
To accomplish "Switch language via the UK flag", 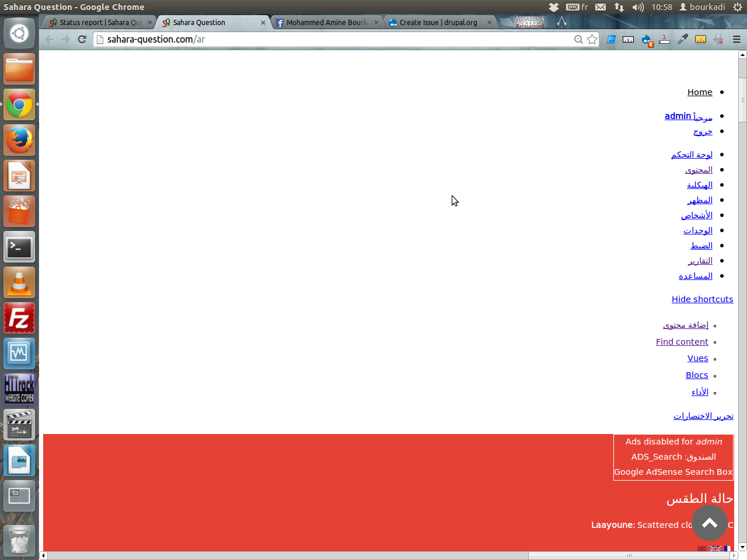I will coord(715,549).
